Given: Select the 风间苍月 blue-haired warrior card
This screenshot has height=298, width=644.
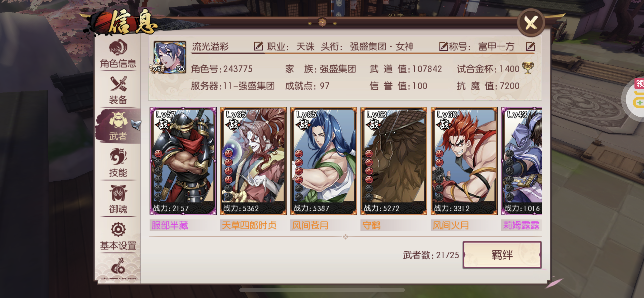Looking at the screenshot, I should coord(324,161).
